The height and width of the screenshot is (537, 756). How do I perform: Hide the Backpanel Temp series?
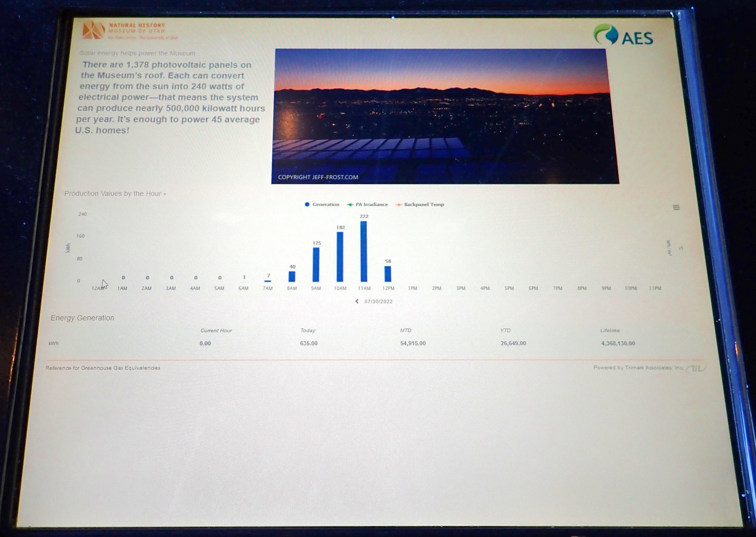420,205
